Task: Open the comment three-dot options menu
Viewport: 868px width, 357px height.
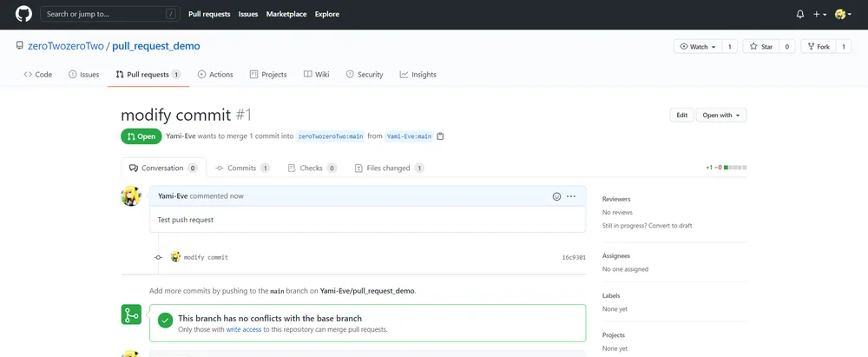Action: pyautogui.click(x=571, y=196)
